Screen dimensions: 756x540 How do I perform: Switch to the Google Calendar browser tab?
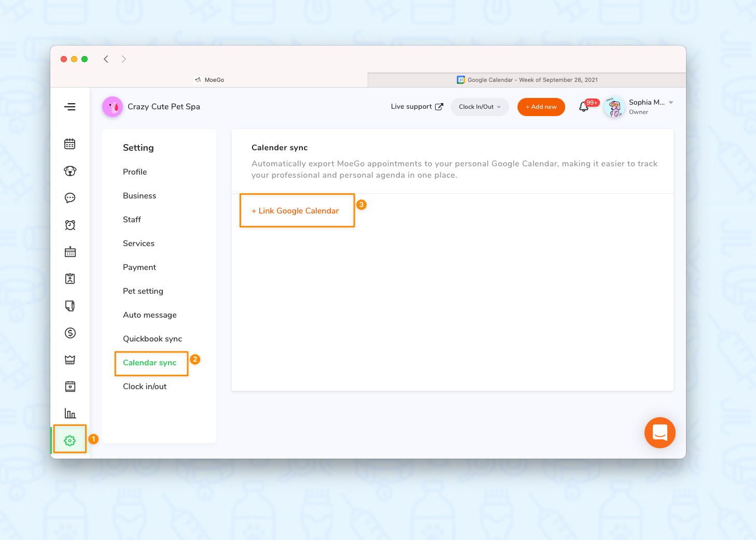pos(527,80)
